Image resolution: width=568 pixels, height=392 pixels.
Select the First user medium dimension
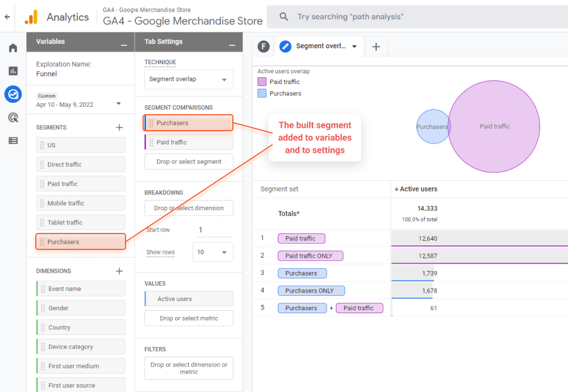[81, 366]
